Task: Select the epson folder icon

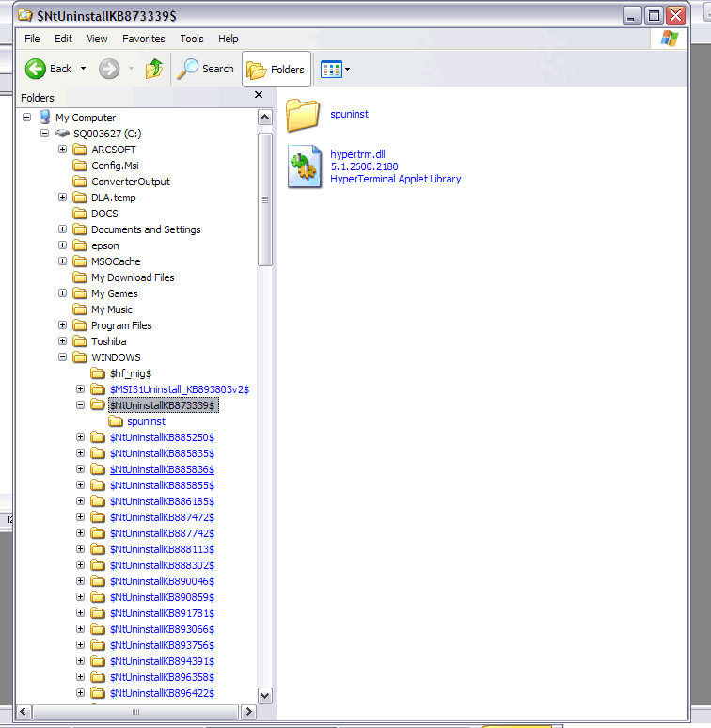Action: 80,245
